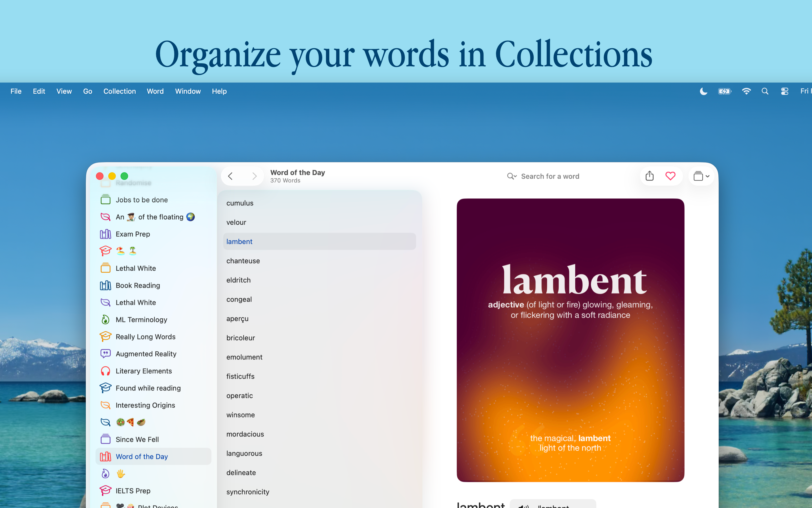Select the word lambent in list
The image size is (812, 508).
[x=319, y=241]
